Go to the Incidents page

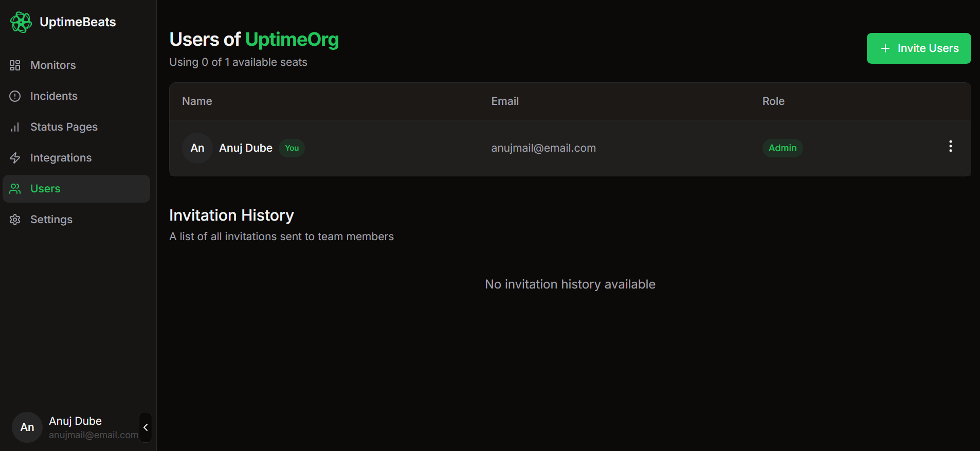53,96
